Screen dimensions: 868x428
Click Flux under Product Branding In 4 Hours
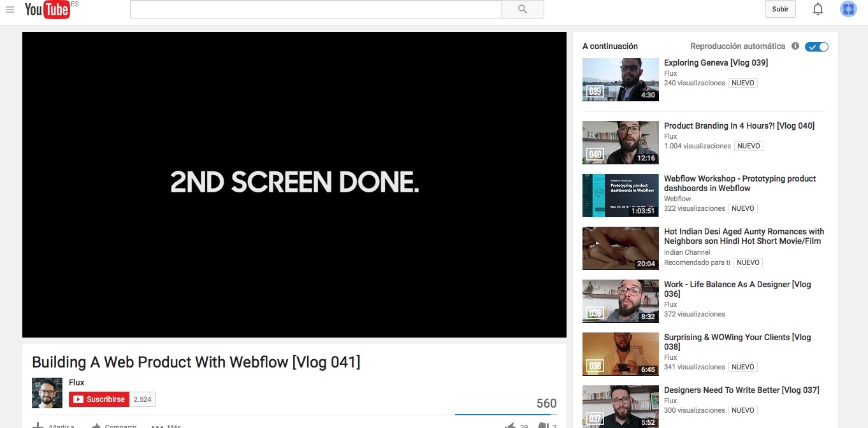coord(670,137)
